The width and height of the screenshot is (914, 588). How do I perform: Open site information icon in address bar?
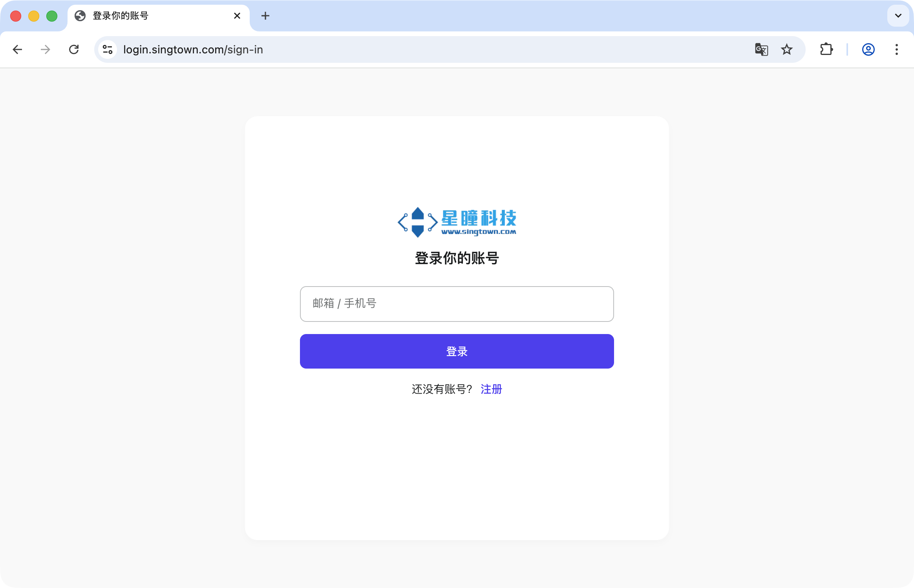coord(108,49)
